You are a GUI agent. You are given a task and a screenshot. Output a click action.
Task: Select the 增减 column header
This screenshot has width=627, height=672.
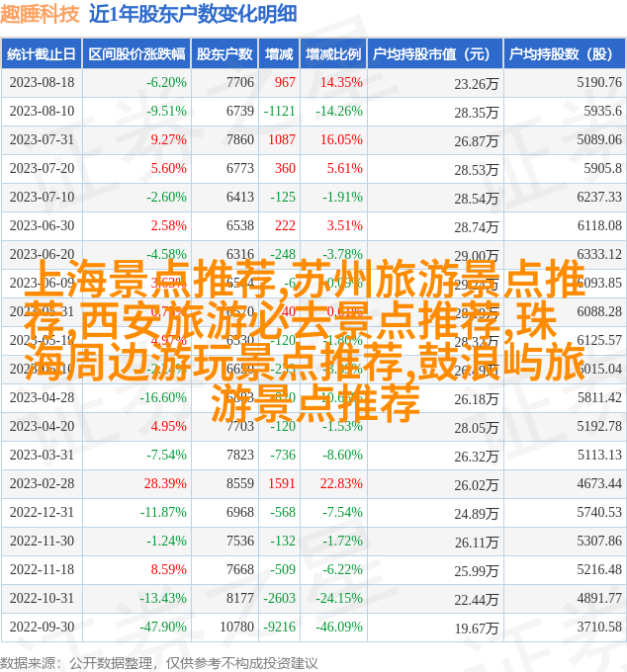[x=279, y=54]
